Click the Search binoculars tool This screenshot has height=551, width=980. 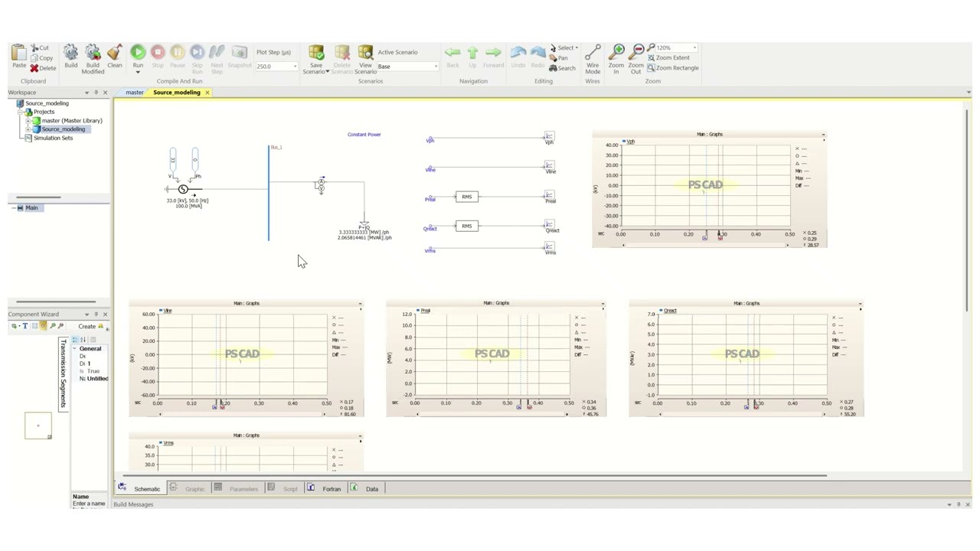563,68
